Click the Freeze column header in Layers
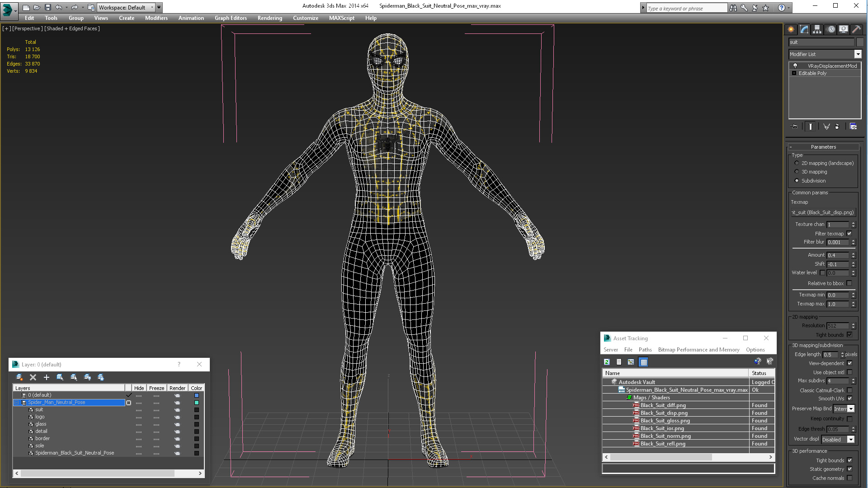The height and width of the screenshot is (488, 868). coord(156,388)
